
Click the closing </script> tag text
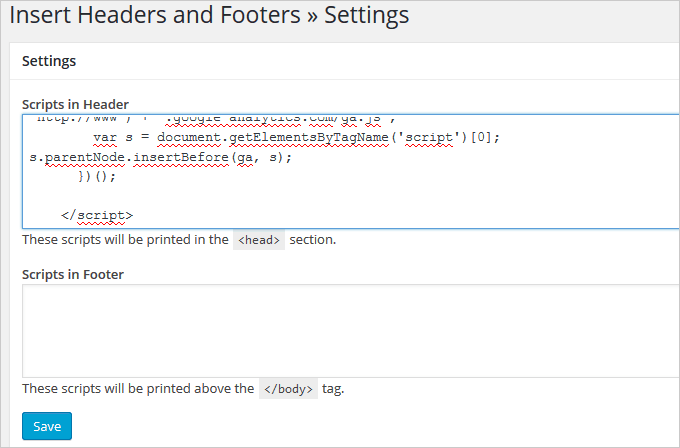(x=97, y=215)
